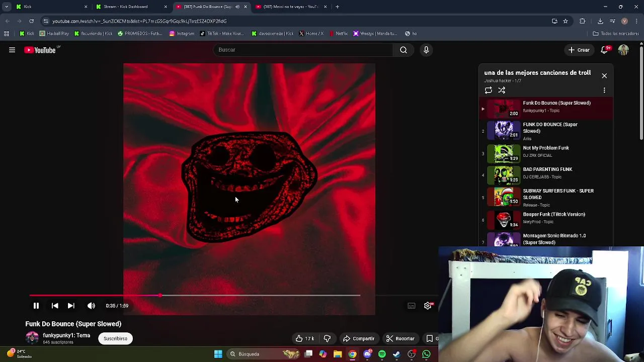Image resolution: width=644 pixels, height=362 pixels.
Task: Open the PROMIEDOS bookmark
Action: 140,34
